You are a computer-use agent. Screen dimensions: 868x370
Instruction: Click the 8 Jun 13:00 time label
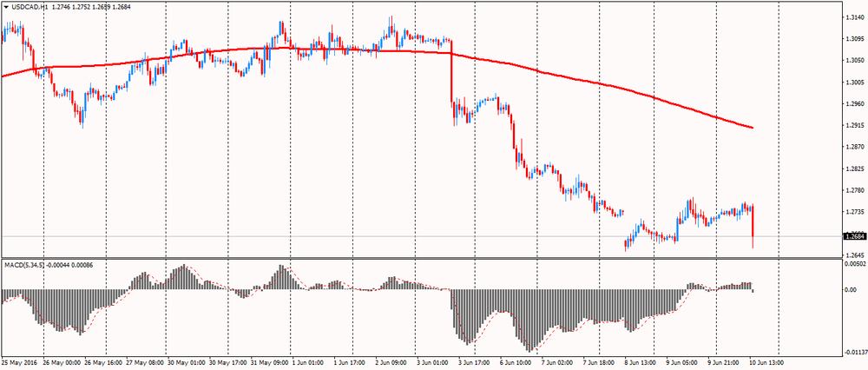click(641, 363)
